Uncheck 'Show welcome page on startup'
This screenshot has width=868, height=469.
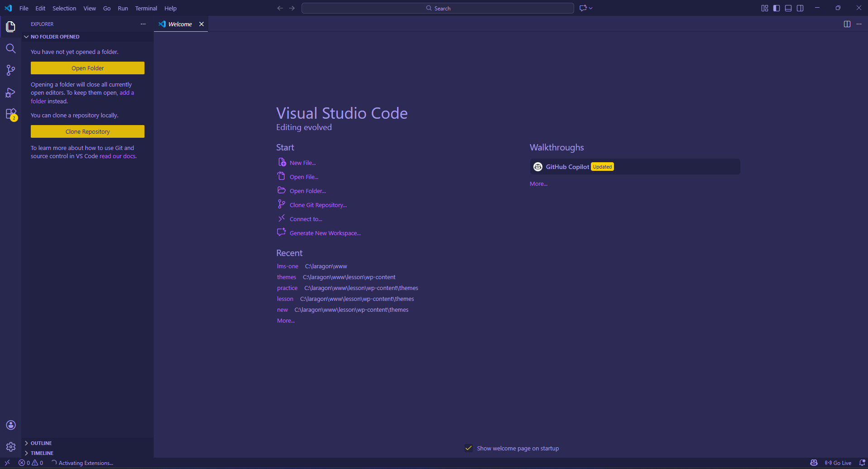tap(469, 448)
